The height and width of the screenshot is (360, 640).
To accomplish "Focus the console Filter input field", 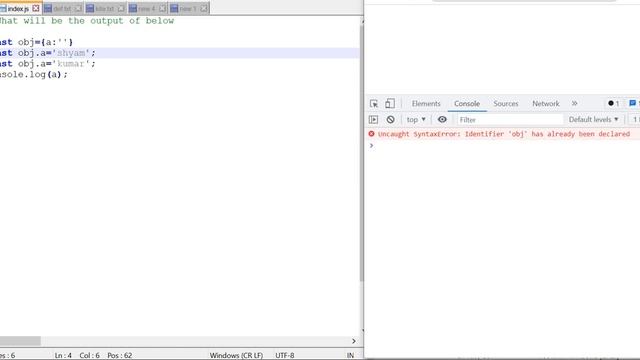I will click(x=509, y=120).
